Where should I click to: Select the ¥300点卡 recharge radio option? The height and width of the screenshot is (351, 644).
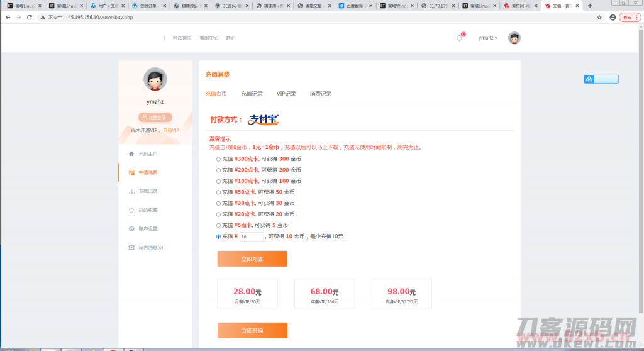pos(218,159)
